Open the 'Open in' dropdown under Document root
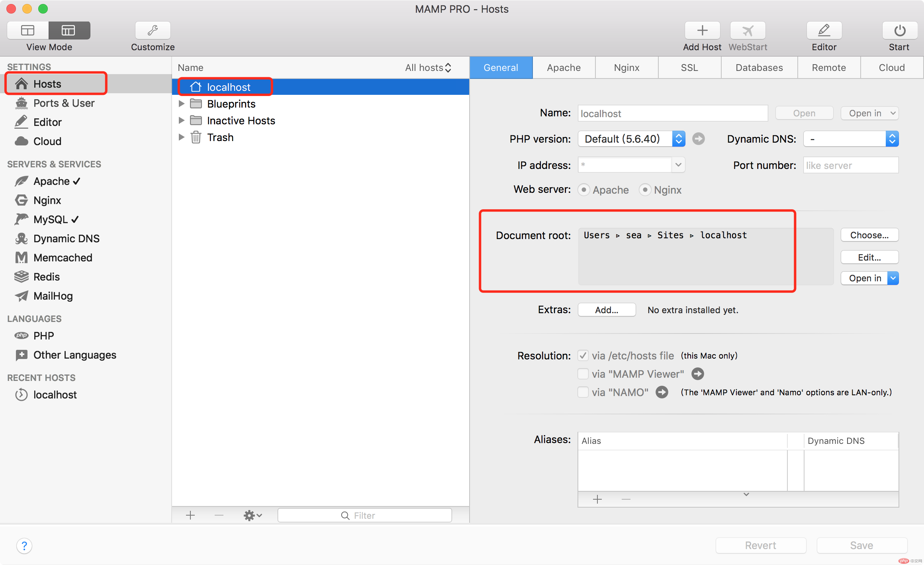The image size is (924, 565). tap(870, 278)
